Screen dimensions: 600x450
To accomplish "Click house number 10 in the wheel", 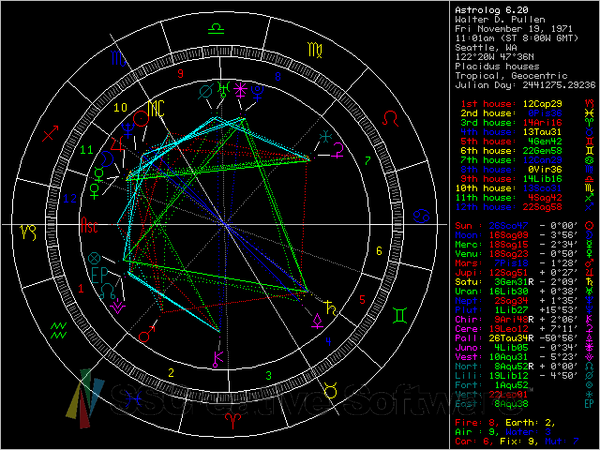I will pyautogui.click(x=120, y=108).
